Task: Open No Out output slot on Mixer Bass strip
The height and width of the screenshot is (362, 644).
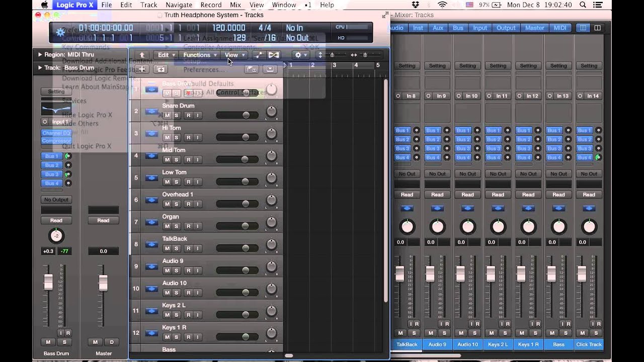Action: [558, 173]
